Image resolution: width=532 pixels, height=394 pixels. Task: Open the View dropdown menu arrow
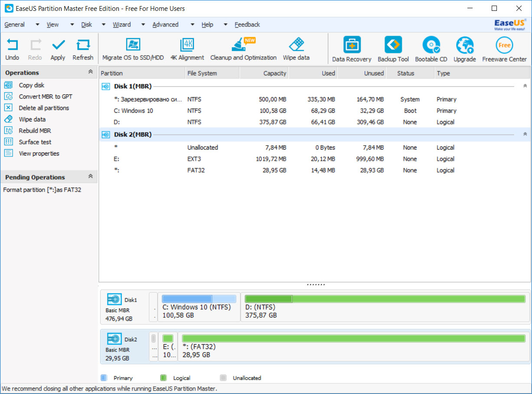tap(72, 25)
